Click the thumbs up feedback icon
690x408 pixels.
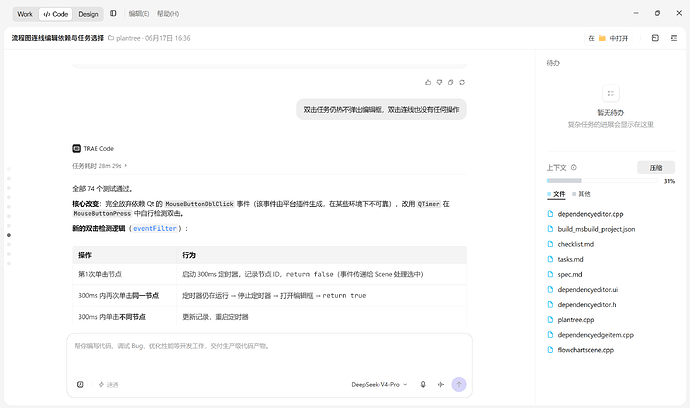[x=428, y=82]
